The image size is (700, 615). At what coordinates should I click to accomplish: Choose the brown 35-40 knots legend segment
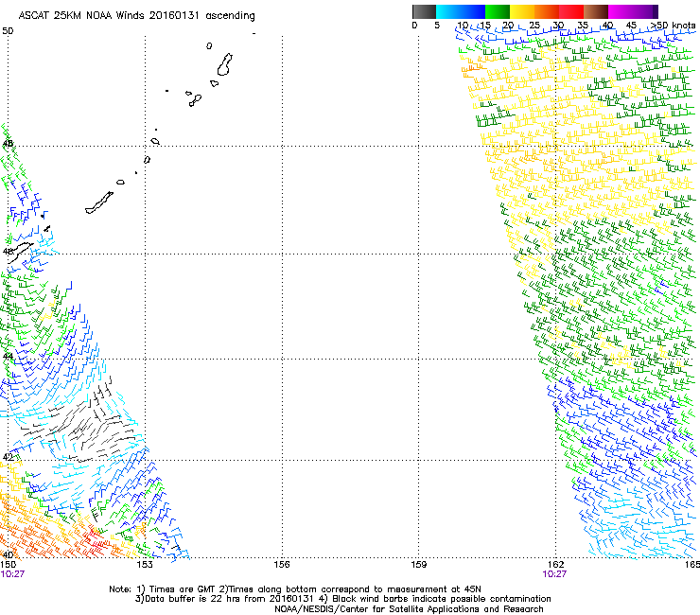(x=596, y=11)
